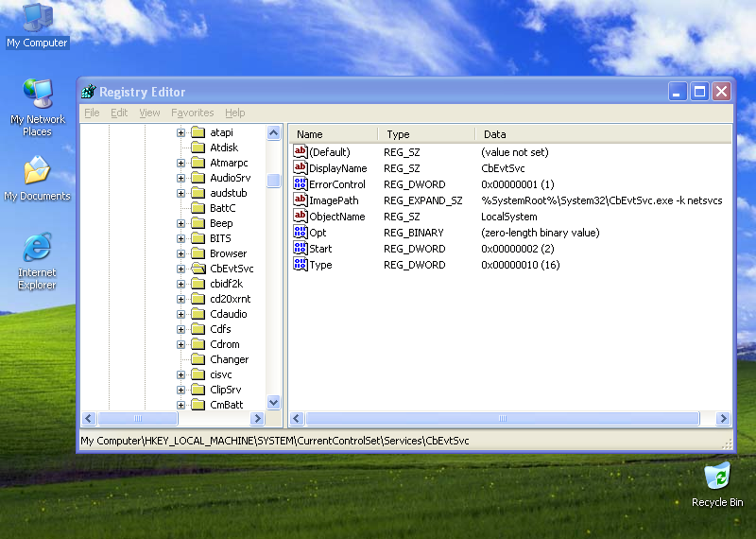
Task: Select the AudioSrv tree label
Action: (x=230, y=178)
